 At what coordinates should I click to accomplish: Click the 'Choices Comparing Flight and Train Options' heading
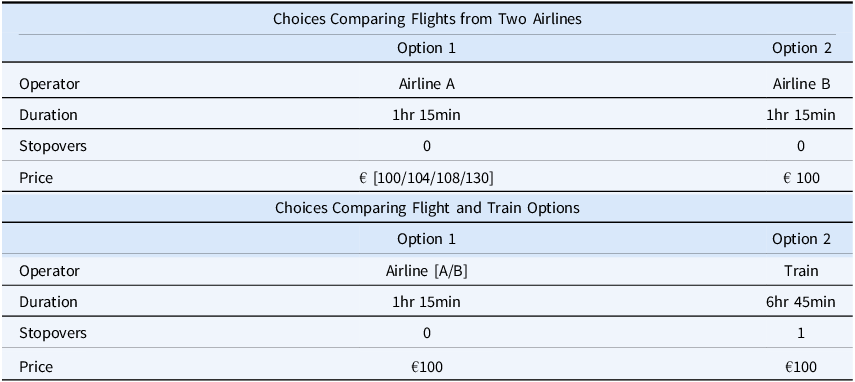pyautogui.click(x=427, y=208)
